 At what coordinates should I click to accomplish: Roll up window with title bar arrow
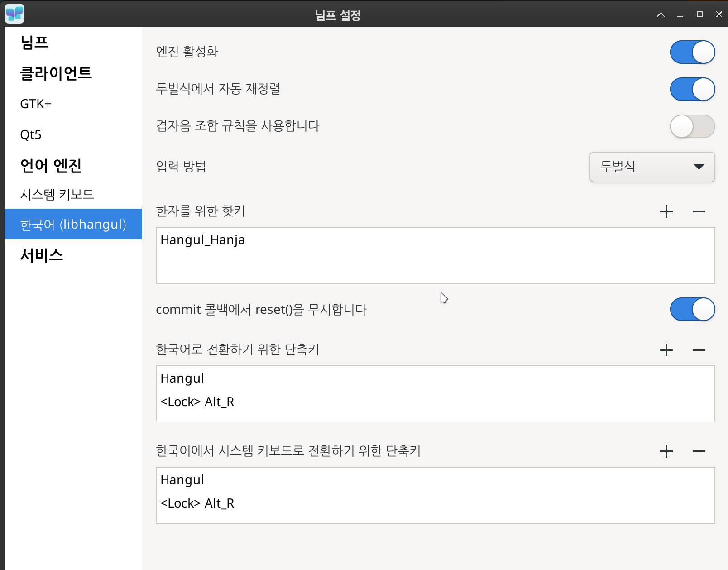pos(661,14)
